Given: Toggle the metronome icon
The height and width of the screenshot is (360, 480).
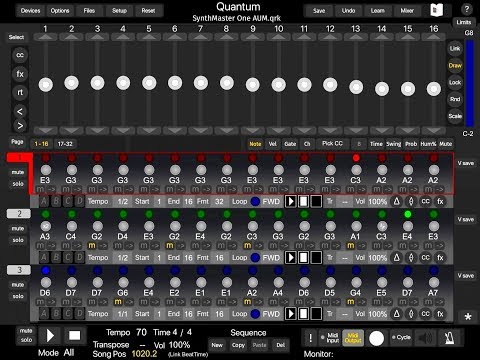Looking at the screenshot, I should (450, 338).
